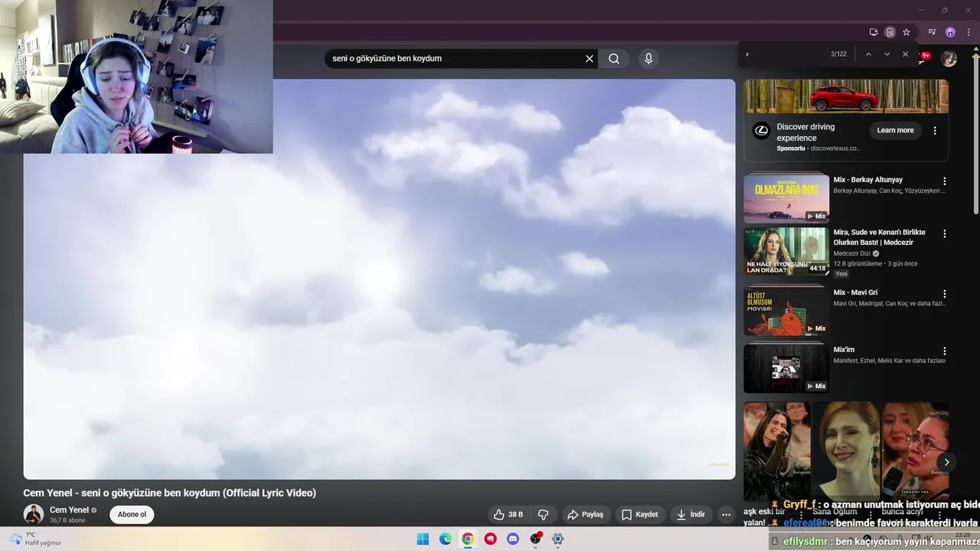980x551 pixels.
Task: Start voice search with microphone icon
Action: (648, 58)
